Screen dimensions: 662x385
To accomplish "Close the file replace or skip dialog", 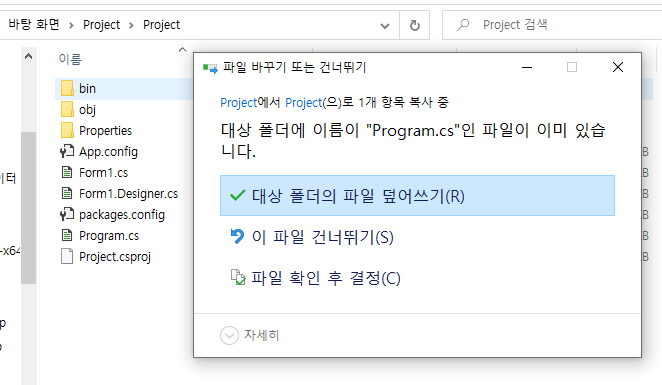I will (618, 67).
